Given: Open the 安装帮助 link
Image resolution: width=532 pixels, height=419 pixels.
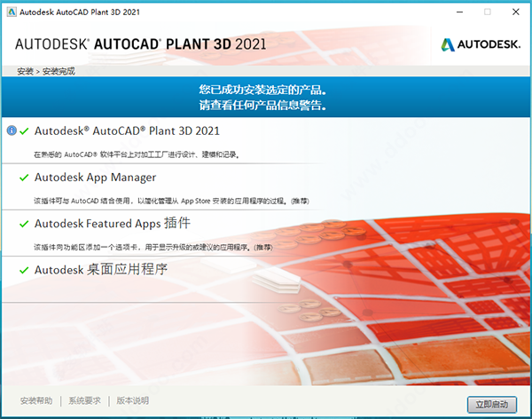Looking at the screenshot, I should [36, 400].
